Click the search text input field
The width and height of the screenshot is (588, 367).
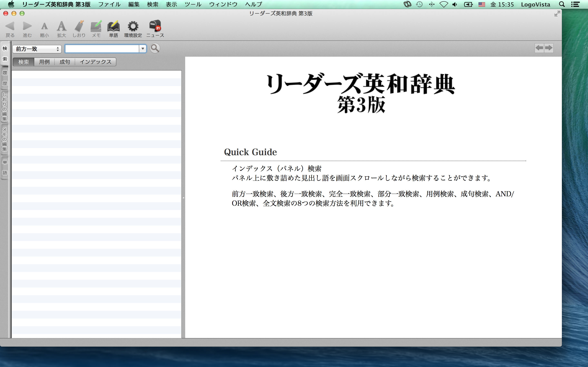[102, 49]
